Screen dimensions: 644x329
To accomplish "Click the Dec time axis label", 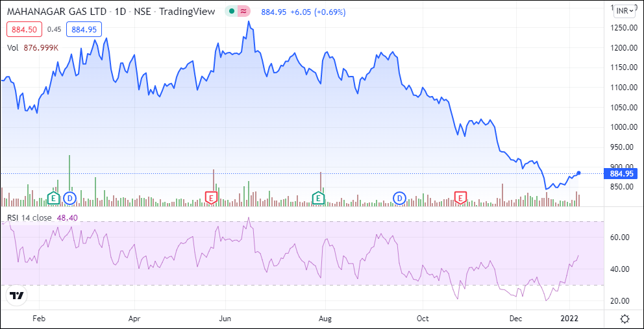I will click(516, 319).
